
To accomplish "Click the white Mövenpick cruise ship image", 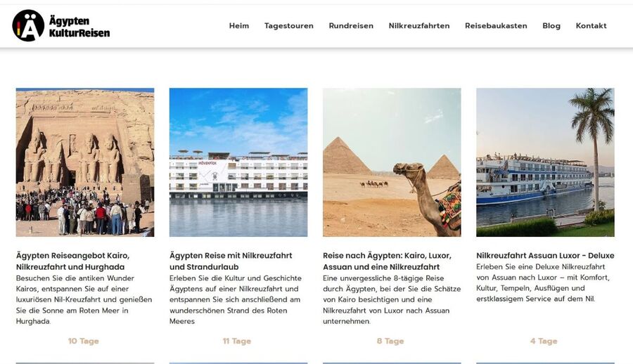I will coord(238,162).
